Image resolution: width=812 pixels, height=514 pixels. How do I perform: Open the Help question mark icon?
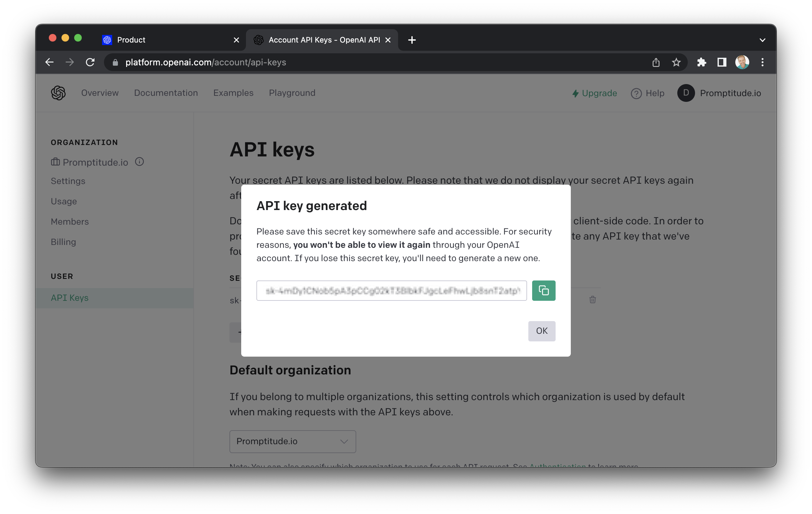point(636,94)
